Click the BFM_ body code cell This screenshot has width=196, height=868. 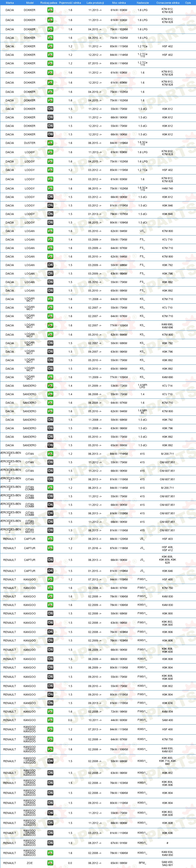point(142,863)
